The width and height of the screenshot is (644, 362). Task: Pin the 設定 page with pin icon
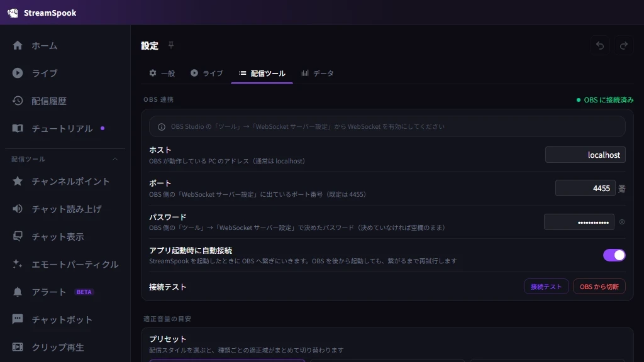[x=171, y=45]
